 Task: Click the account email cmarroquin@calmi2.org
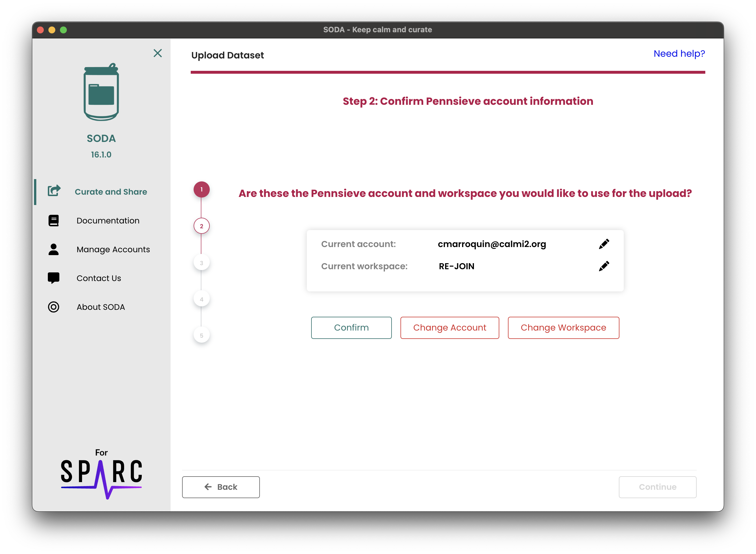pos(492,244)
